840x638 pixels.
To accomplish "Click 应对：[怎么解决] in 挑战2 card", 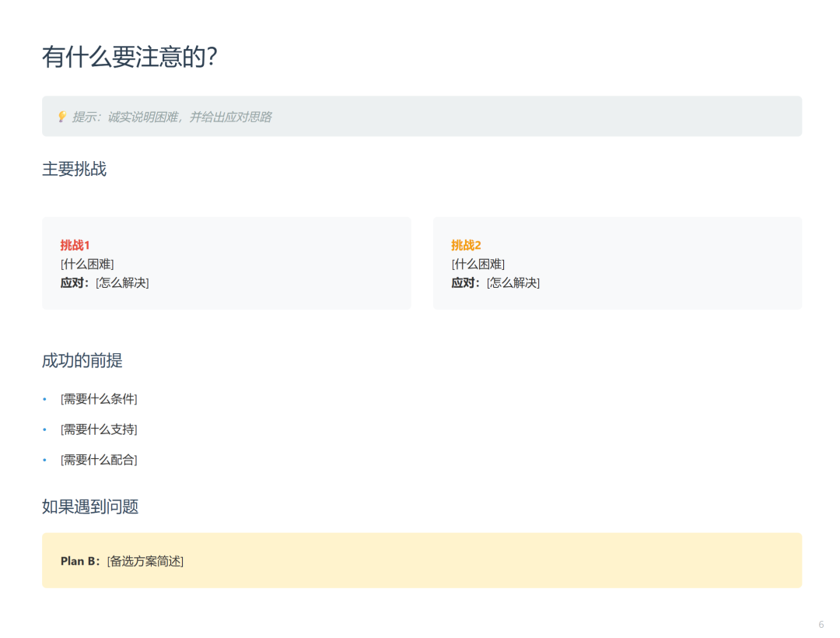I will point(495,282).
